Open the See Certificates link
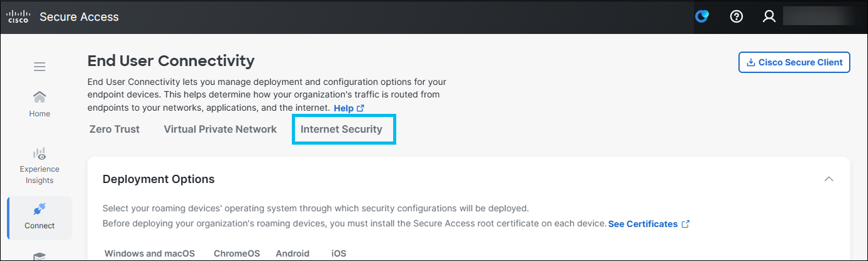This screenshot has width=868, height=261. tap(649, 224)
